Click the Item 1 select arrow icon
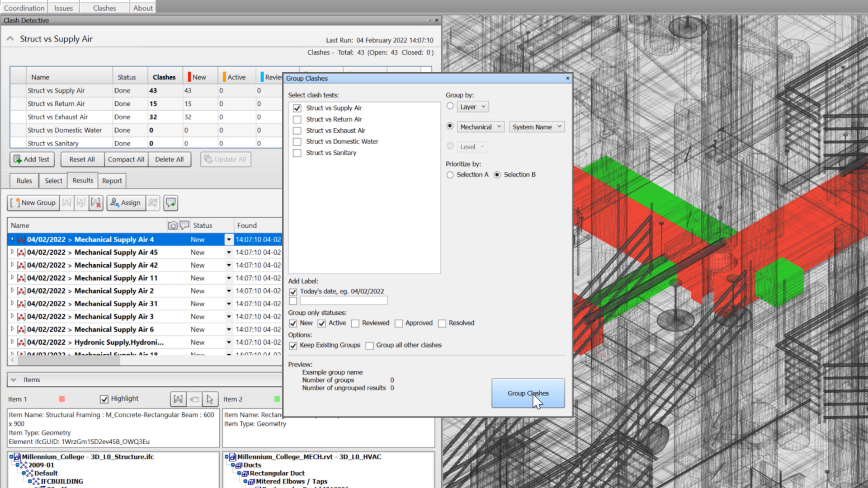 (x=210, y=399)
